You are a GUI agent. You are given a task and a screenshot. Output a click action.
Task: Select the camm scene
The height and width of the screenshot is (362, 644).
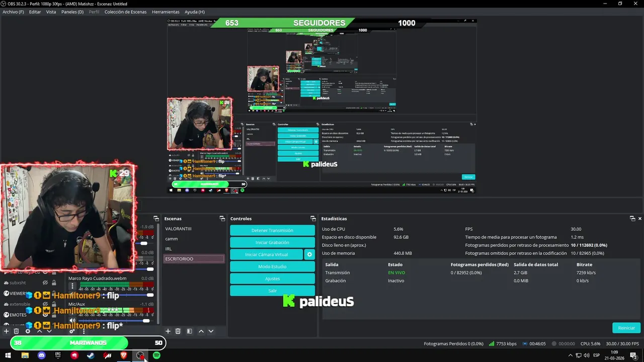194,238
